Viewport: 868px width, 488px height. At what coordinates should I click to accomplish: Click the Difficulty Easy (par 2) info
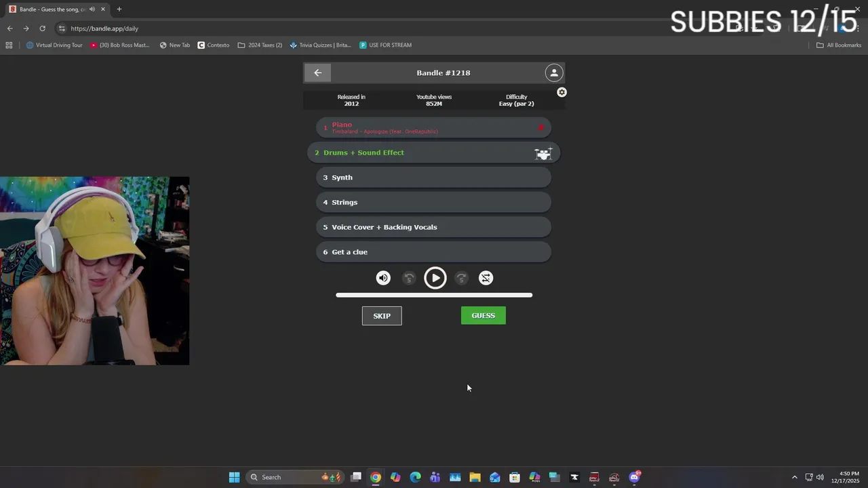coord(517,100)
